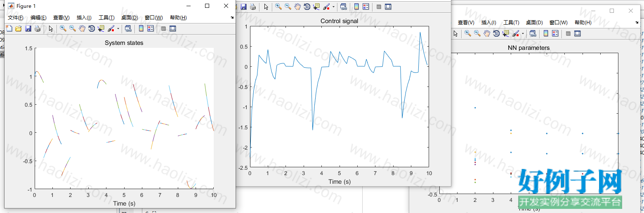644x213 pixels.
Task: Open 工具(T) menu in NN parameters window
Action: click(x=511, y=23)
